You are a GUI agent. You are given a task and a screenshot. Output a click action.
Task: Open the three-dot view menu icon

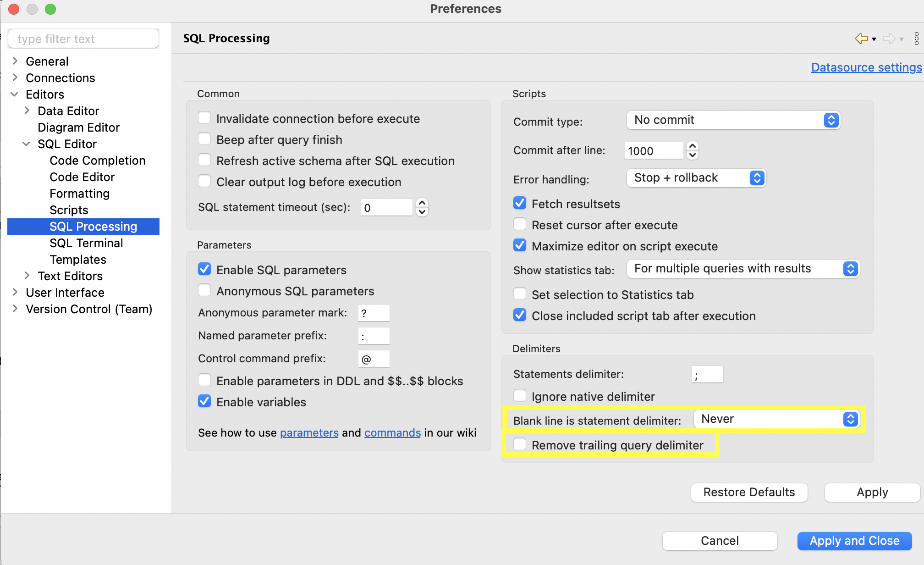[x=916, y=39]
